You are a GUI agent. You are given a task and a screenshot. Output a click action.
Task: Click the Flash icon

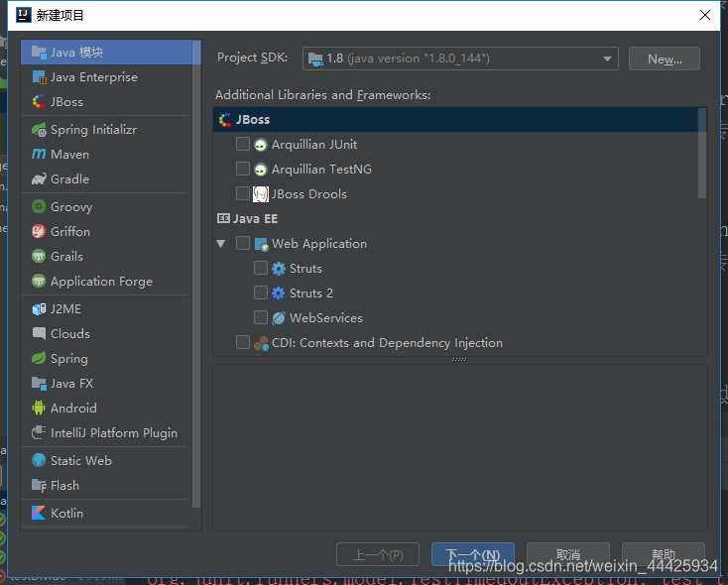click(x=39, y=485)
